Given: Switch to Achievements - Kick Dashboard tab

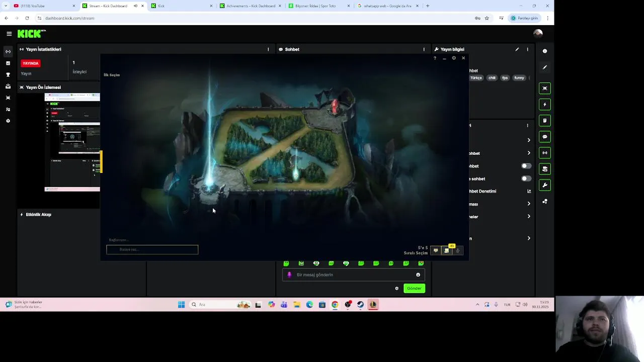Looking at the screenshot, I should 251,6.
